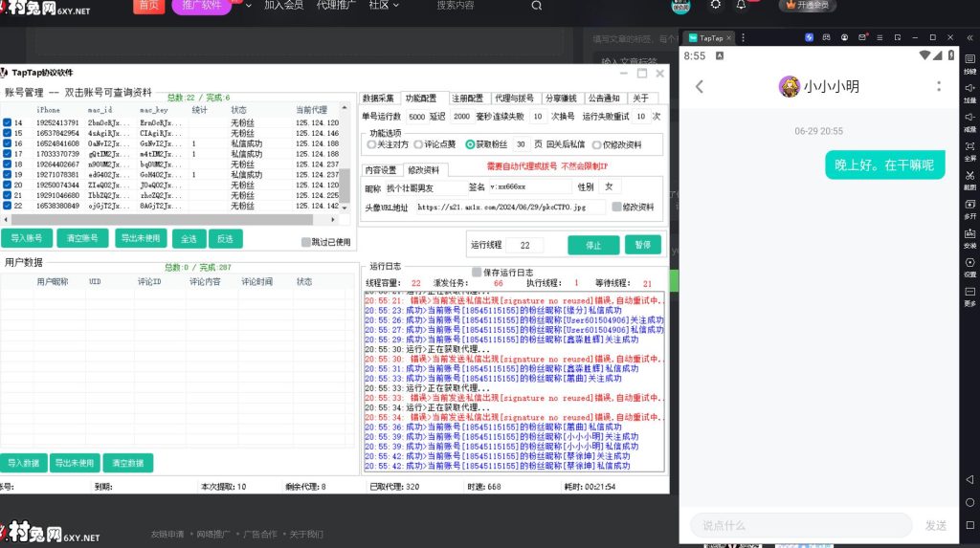Select the 关注对方 radio option
The image size is (980, 548).
coord(372,145)
